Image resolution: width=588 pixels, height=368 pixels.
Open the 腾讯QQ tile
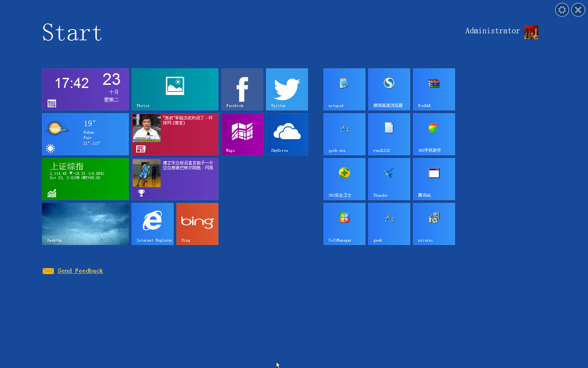click(434, 179)
